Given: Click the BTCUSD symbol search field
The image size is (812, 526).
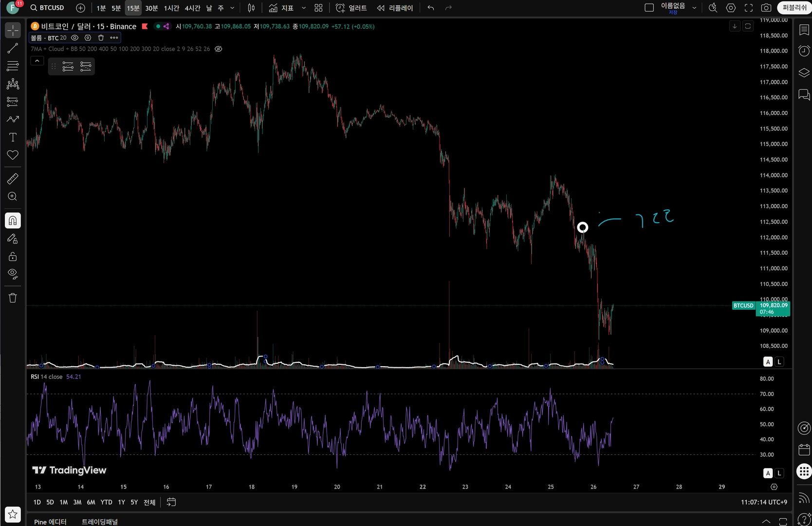Looking at the screenshot, I should click(47, 8).
